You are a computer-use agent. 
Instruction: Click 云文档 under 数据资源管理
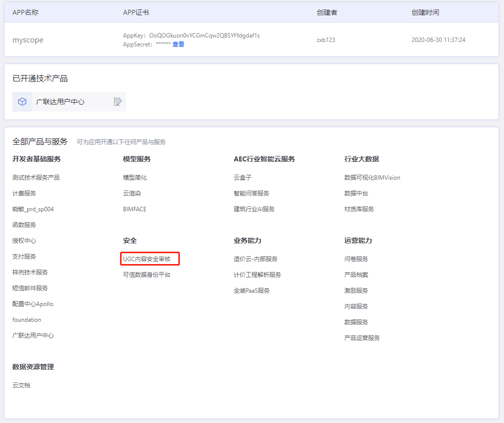pos(21,385)
